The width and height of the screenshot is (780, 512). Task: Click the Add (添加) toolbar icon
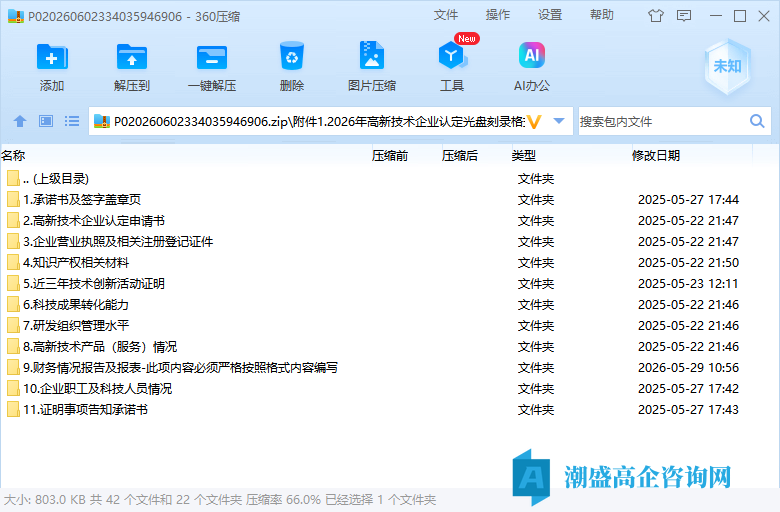tap(52, 57)
